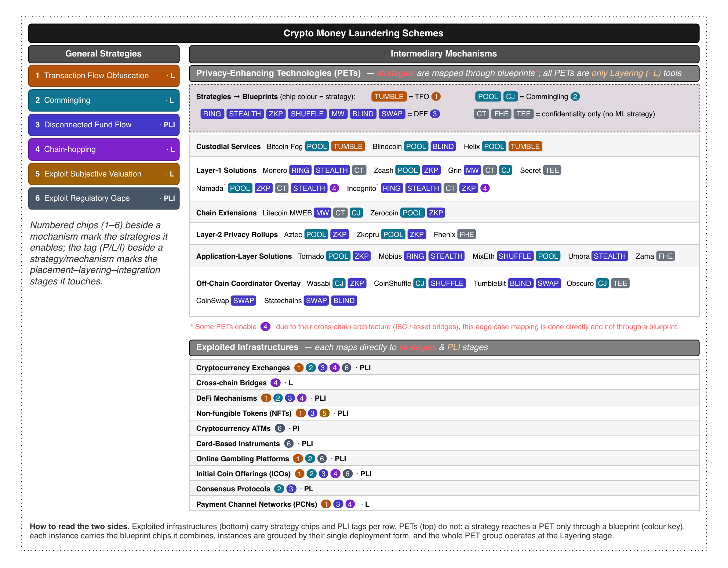Click the grey 6 chip beside Card-Based Instruments
This screenshot has width=728, height=568.
coord(289,444)
